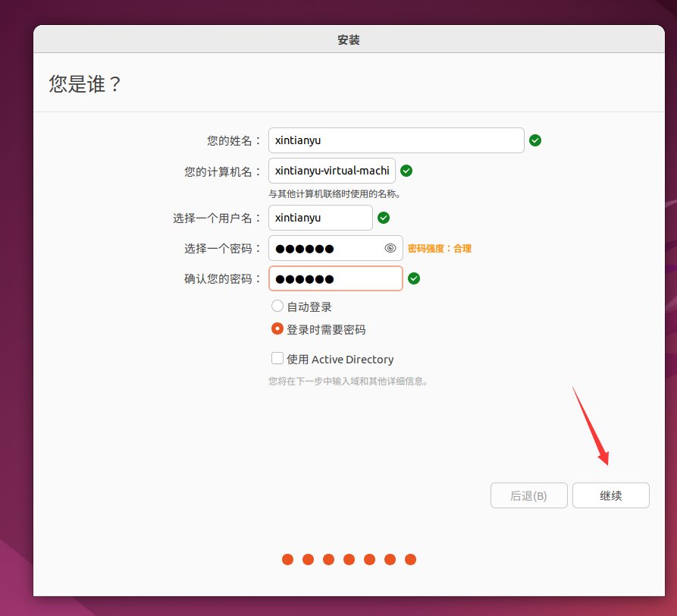
Task: Click the 您的计算机名： label
Action: tap(223, 171)
